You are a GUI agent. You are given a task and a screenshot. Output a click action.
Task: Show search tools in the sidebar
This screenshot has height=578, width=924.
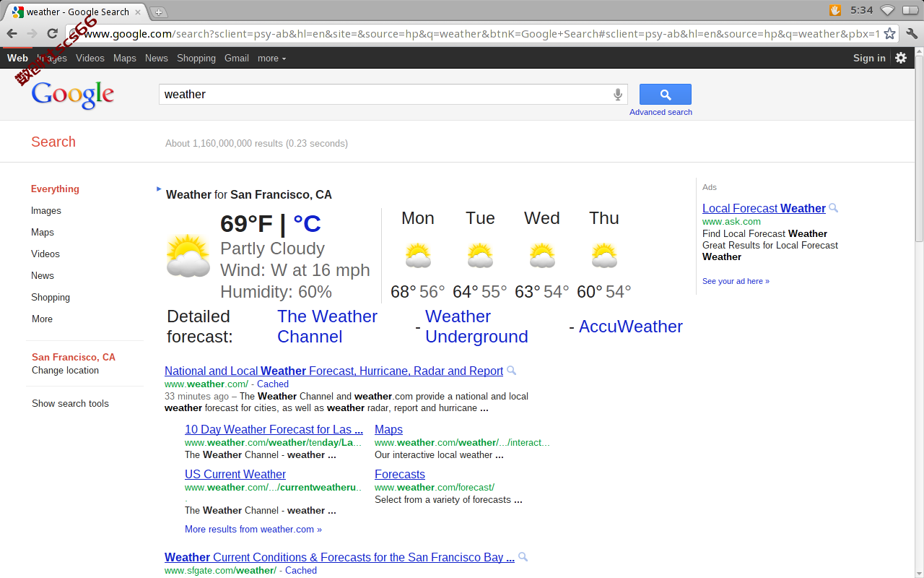[70, 403]
